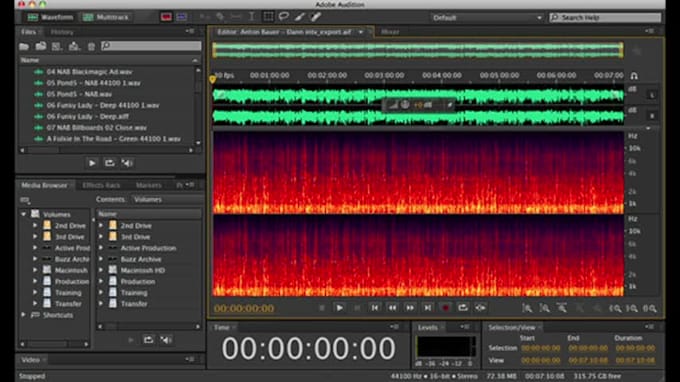The width and height of the screenshot is (680, 382).
Task: Select the Time Selection tool
Action: click(252, 17)
